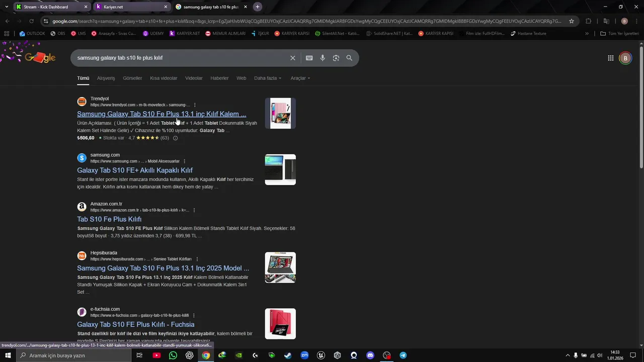Show more bookmarks with the overflow chevron

[587, 34]
